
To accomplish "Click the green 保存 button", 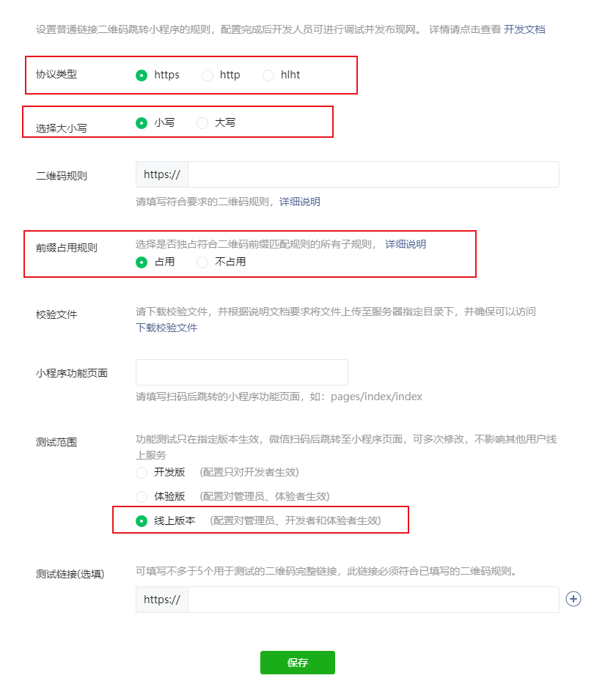I will click(298, 662).
